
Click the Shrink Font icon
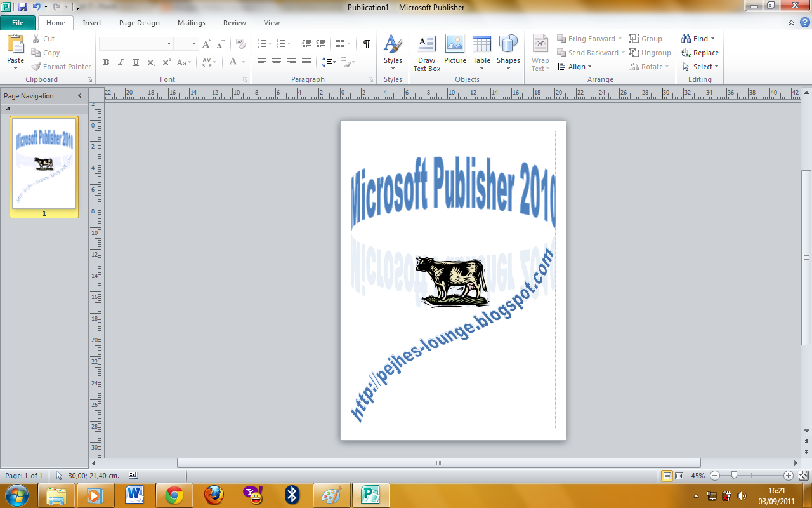(x=220, y=44)
